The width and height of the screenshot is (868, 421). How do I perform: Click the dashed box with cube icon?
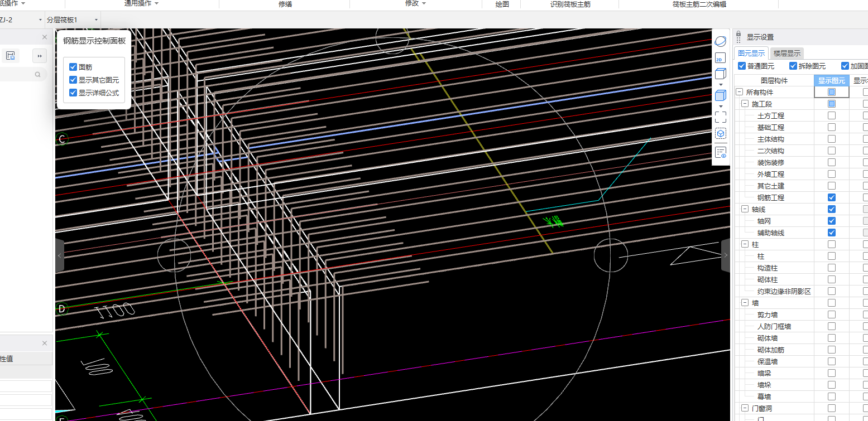(x=721, y=134)
